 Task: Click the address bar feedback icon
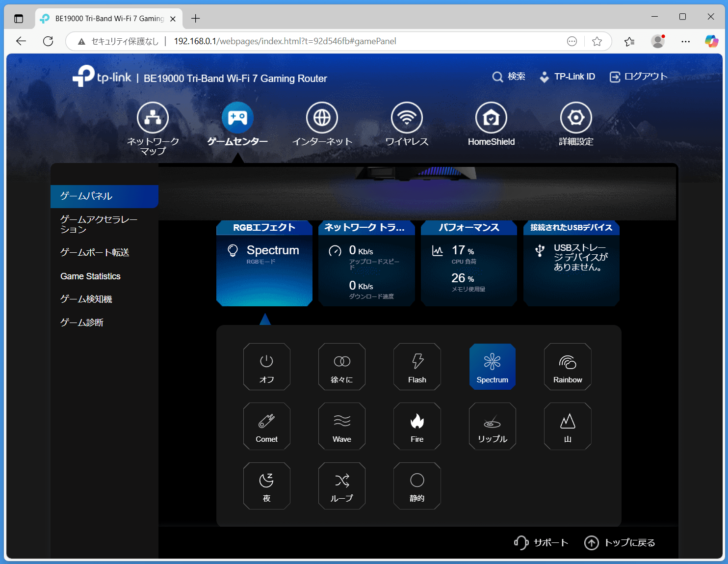click(x=572, y=41)
